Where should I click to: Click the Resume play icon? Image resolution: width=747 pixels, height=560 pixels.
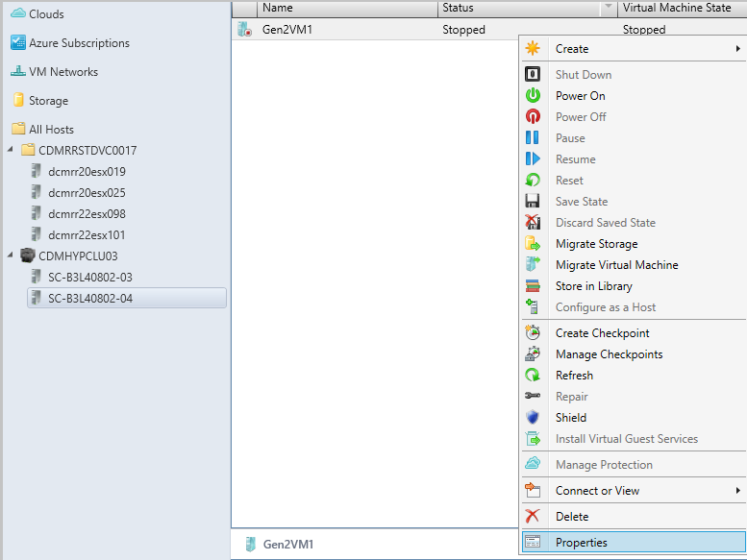click(533, 158)
